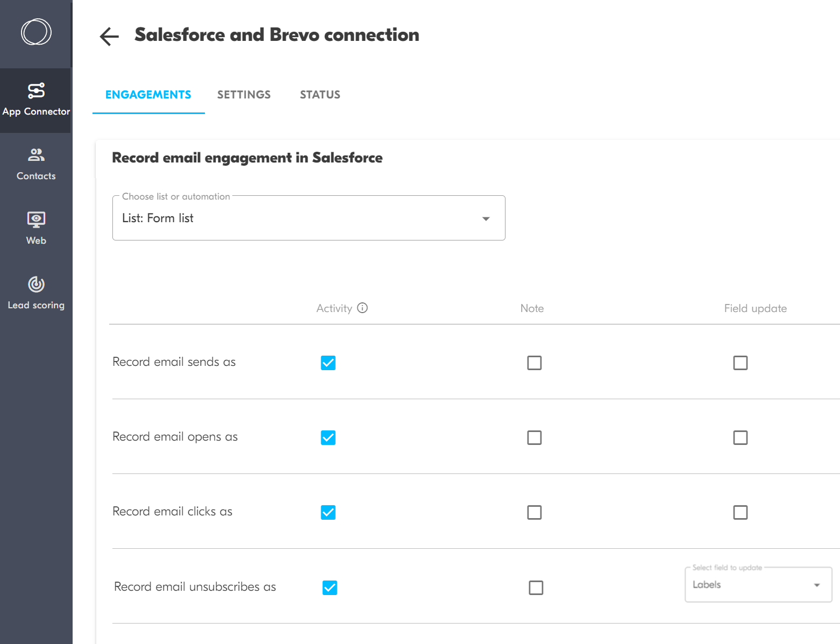The image size is (840, 644).
Task: Click the circular logo at top left
Action: coord(36,32)
